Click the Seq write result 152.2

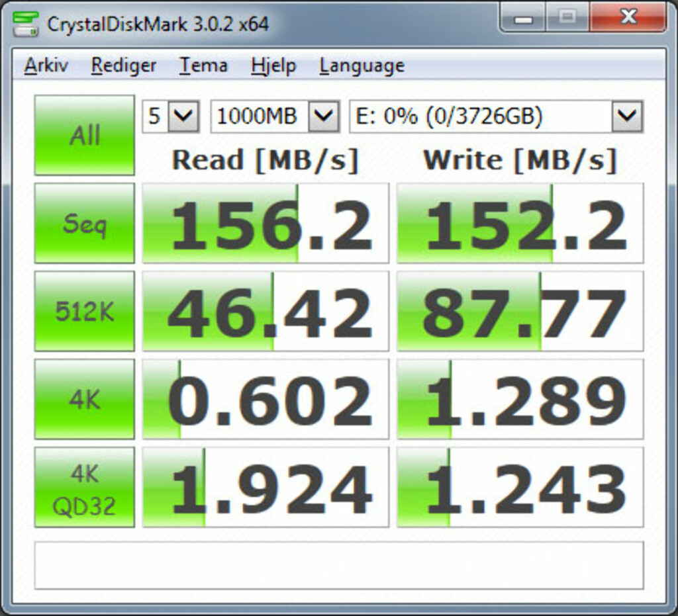[520, 224]
